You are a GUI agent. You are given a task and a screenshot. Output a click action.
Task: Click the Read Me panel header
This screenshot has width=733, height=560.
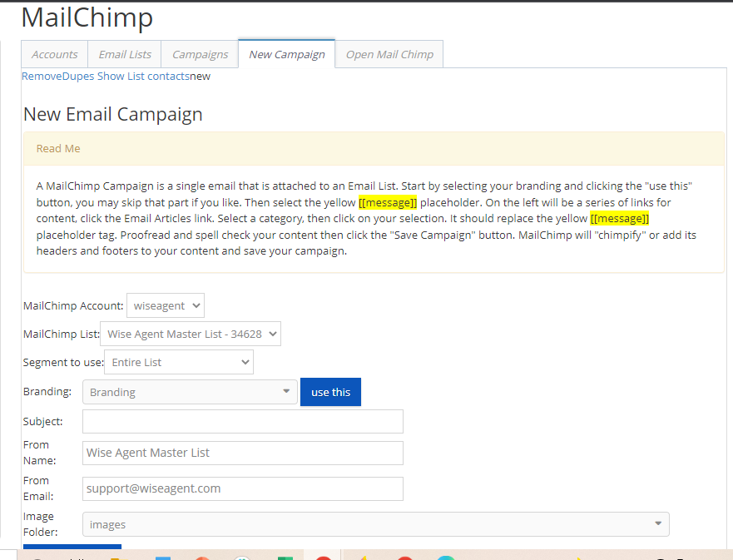tap(374, 149)
